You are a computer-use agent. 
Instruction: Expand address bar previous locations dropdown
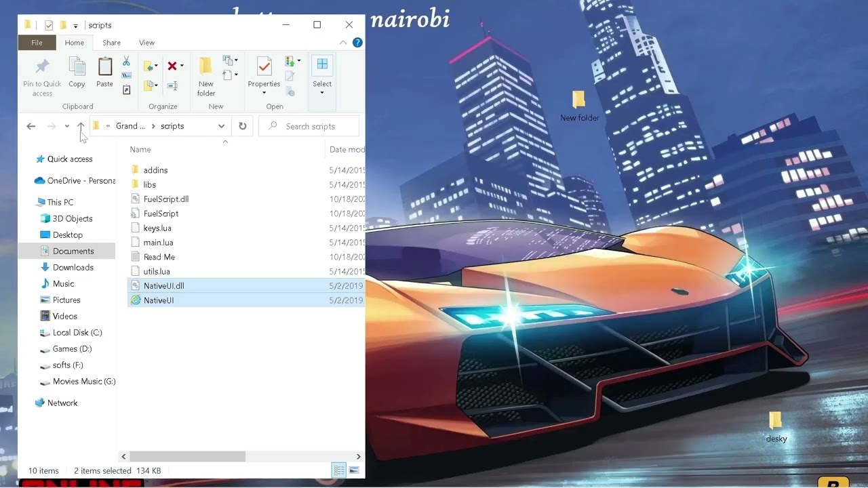(x=221, y=126)
